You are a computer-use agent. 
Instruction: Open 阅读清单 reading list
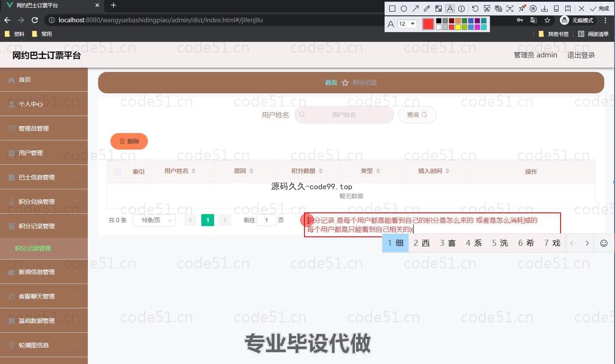593,34
